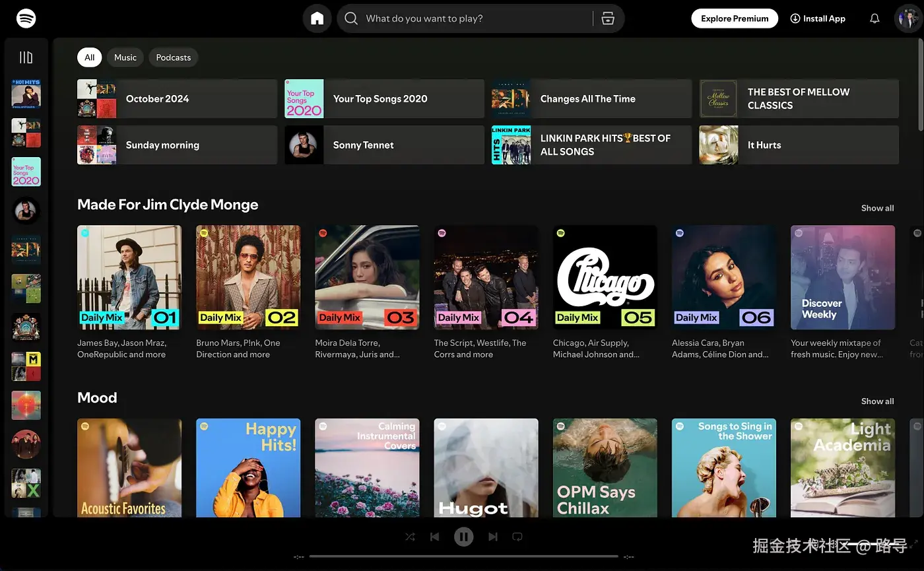Open LINKIN PARK HITS BEST OF ALL SONGS
The width and height of the screenshot is (924, 571).
(x=591, y=145)
